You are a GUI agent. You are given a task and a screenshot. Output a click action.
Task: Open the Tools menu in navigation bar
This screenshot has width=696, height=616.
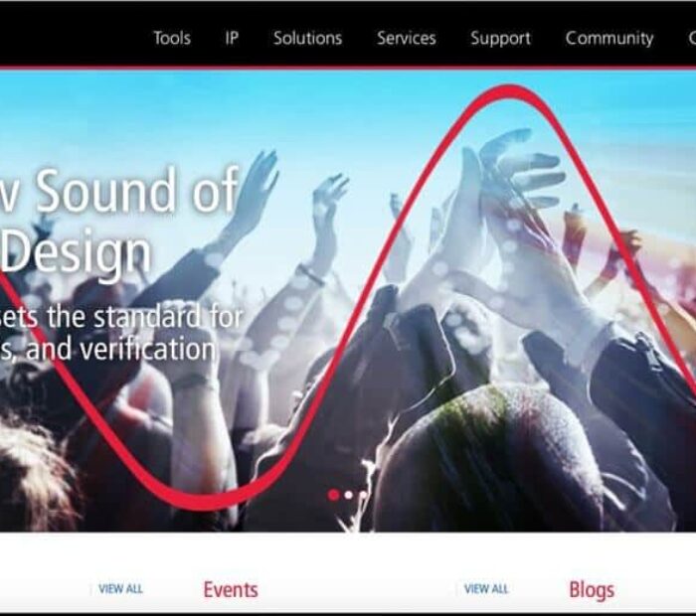pyautogui.click(x=172, y=38)
